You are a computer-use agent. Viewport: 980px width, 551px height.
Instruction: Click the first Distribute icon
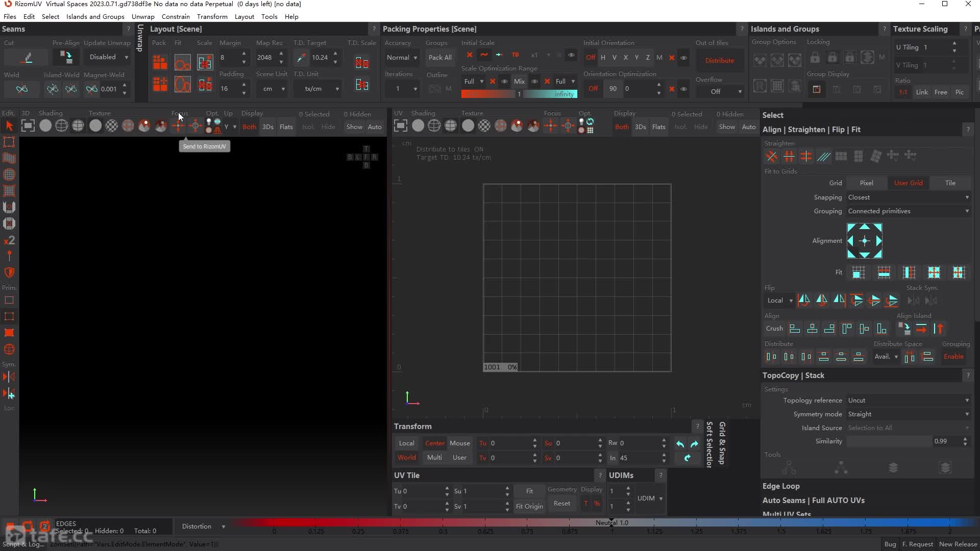coord(772,357)
